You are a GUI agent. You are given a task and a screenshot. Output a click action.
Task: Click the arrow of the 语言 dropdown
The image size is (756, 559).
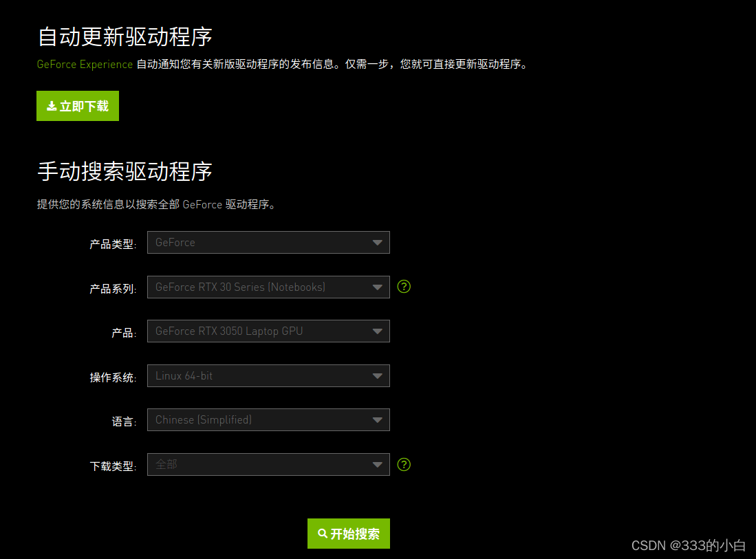(378, 420)
